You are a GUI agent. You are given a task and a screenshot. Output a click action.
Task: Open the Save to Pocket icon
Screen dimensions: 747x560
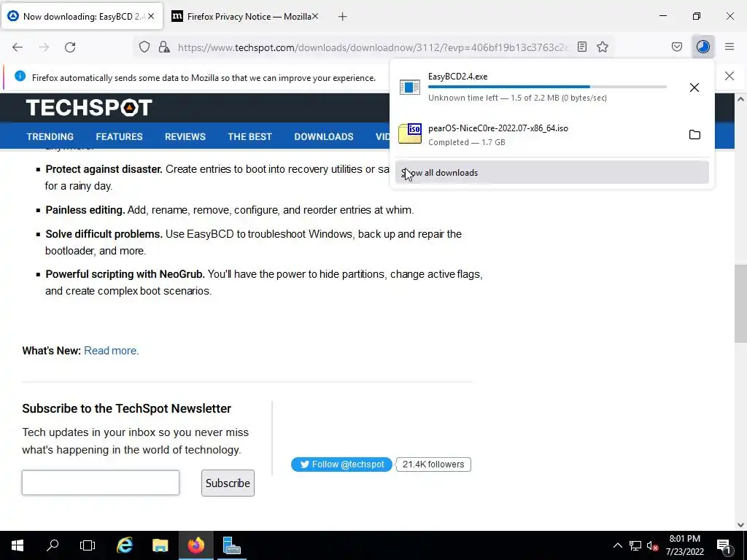click(x=676, y=47)
